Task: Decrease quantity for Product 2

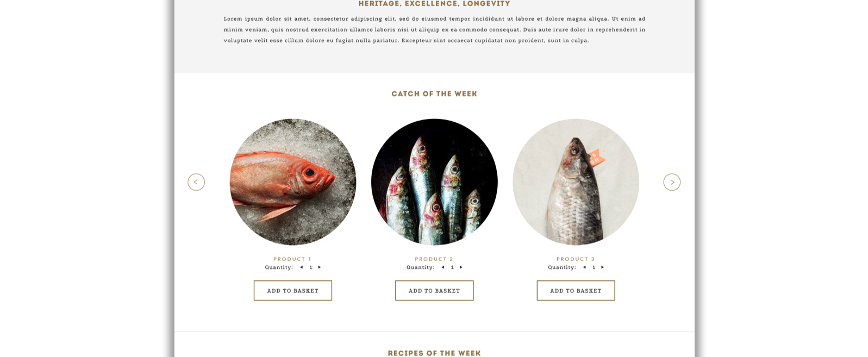Action: pyautogui.click(x=443, y=267)
